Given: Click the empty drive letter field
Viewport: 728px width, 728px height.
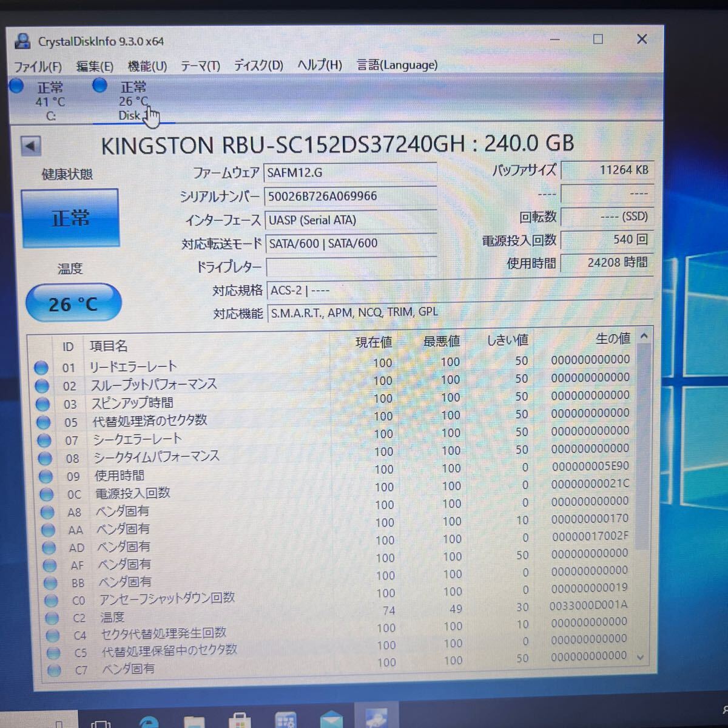Looking at the screenshot, I should tap(351, 267).
